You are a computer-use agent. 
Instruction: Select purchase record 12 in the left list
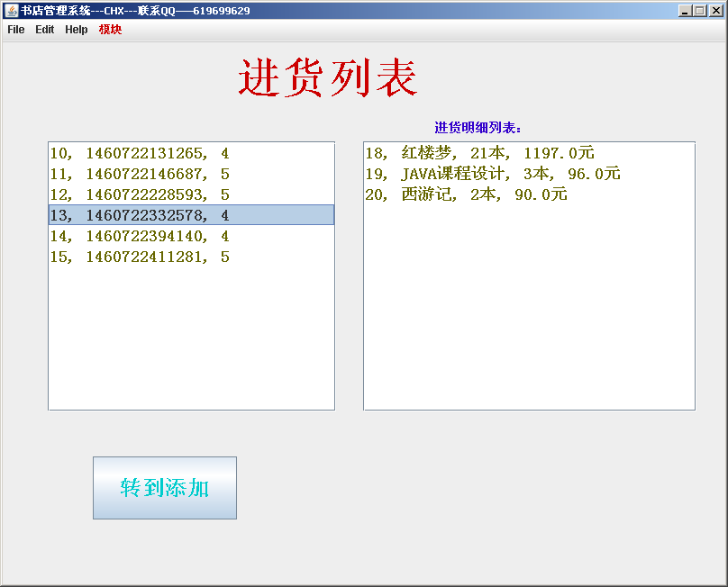pos(140,194)
